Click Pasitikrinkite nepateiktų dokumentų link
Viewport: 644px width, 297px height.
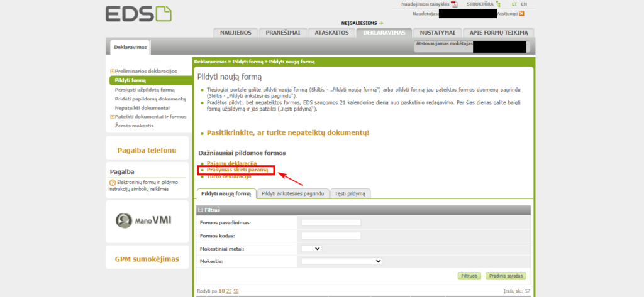coord(288,133)
